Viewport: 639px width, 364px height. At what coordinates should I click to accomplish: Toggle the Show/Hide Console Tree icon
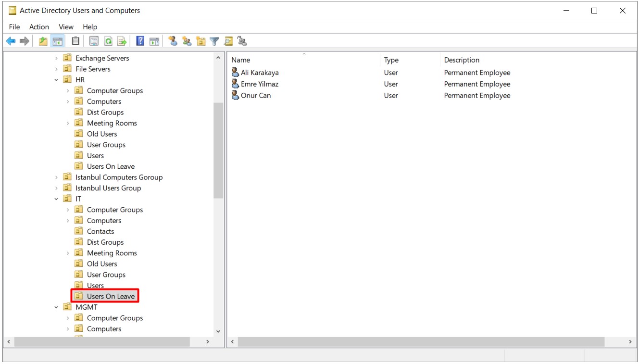[x=58, y=41]
